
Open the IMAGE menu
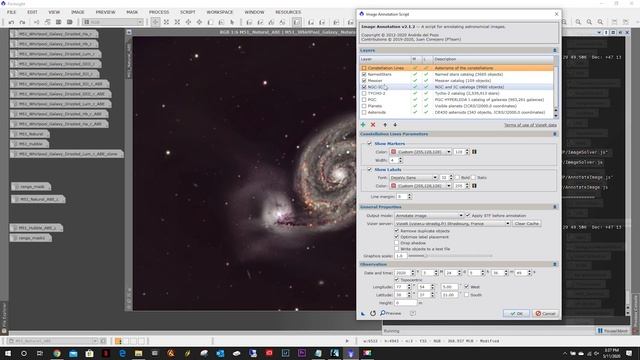[x=78, y=12]
